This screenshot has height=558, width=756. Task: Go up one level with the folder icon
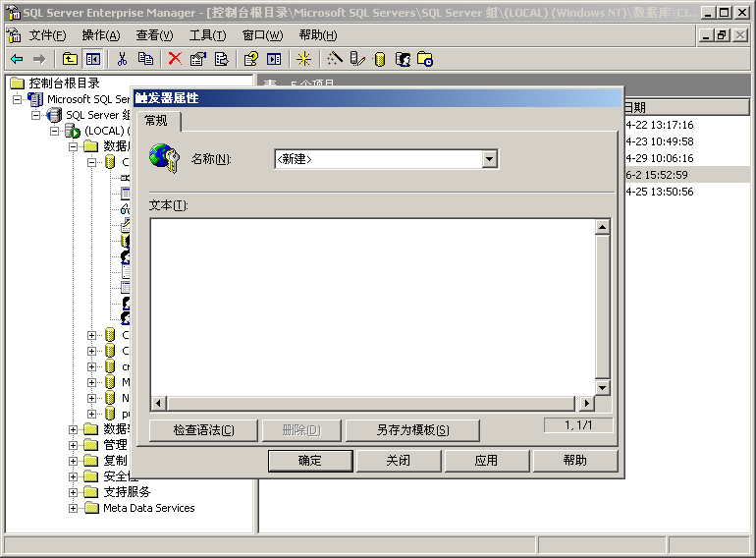point(70,59)
